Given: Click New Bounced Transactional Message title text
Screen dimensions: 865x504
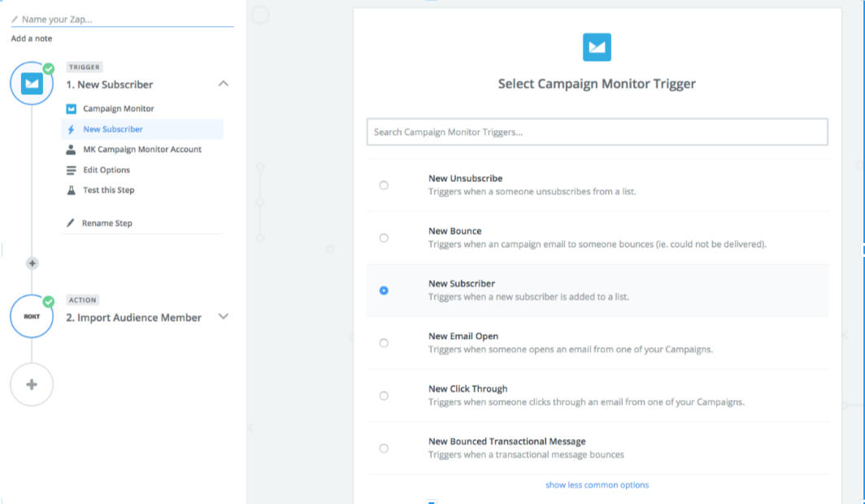Looking at the screenshot, I should [x=507, y=441].
